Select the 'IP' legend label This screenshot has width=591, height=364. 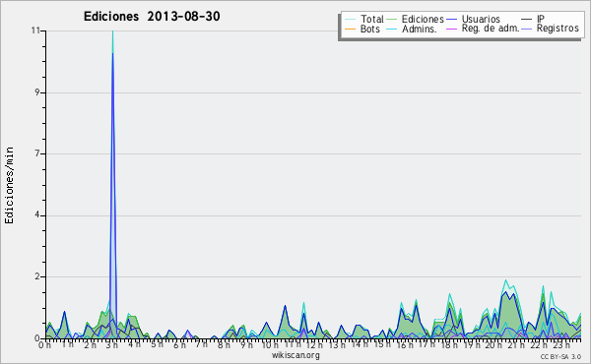click(541, 19)
